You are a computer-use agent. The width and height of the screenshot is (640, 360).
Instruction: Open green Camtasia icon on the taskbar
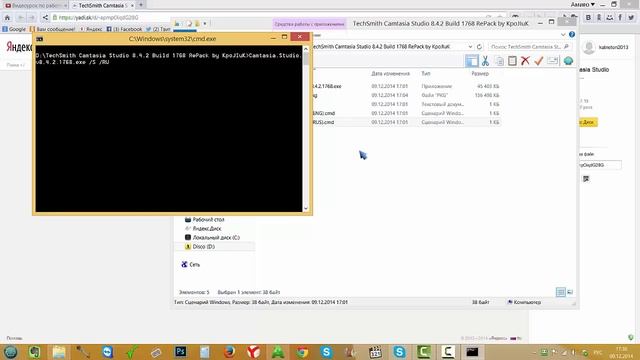(x=424, y=352)
